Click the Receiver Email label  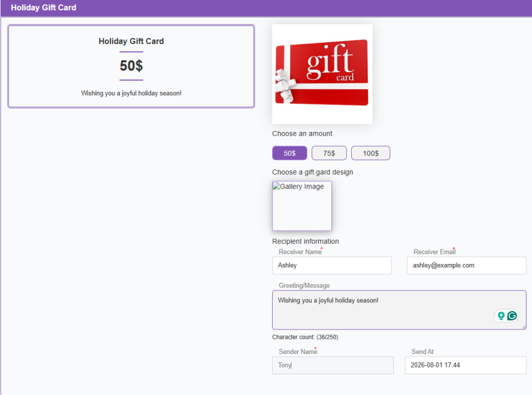click(434, 252)
